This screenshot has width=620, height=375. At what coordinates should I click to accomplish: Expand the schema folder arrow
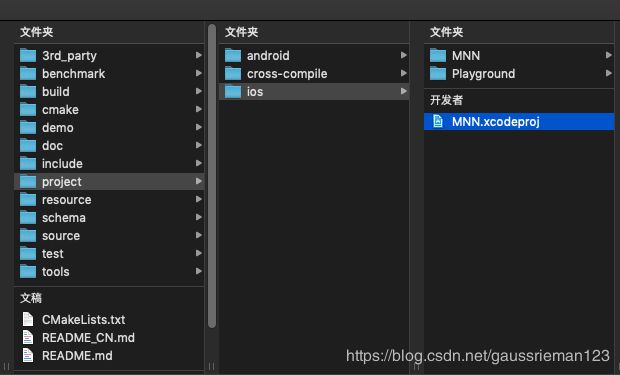[x=199, y=217]
